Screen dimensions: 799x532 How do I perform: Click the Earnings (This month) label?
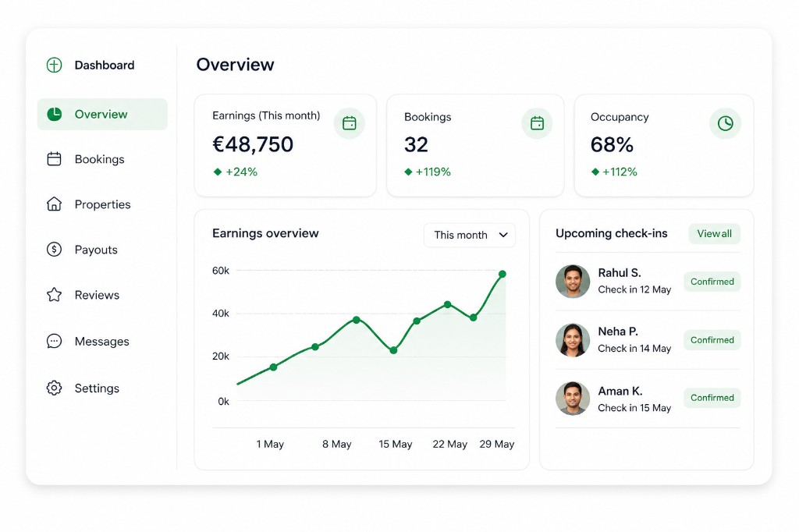coord(266,115)
